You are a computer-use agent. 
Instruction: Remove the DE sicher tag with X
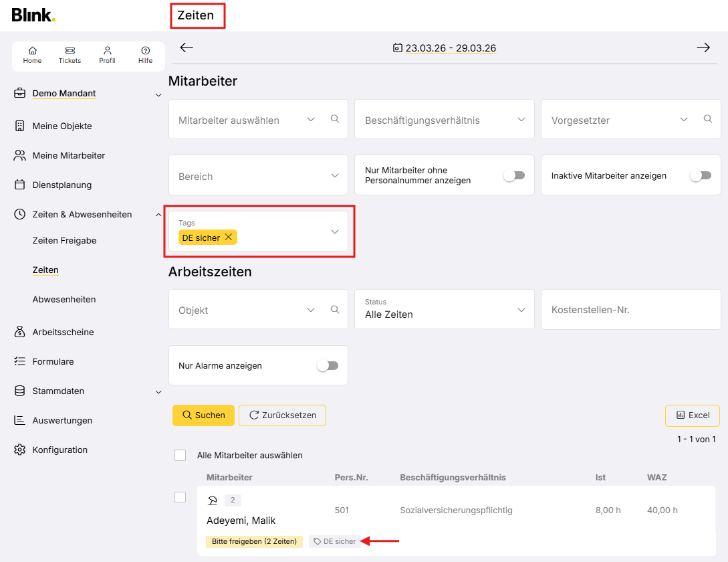coord(229,238)
